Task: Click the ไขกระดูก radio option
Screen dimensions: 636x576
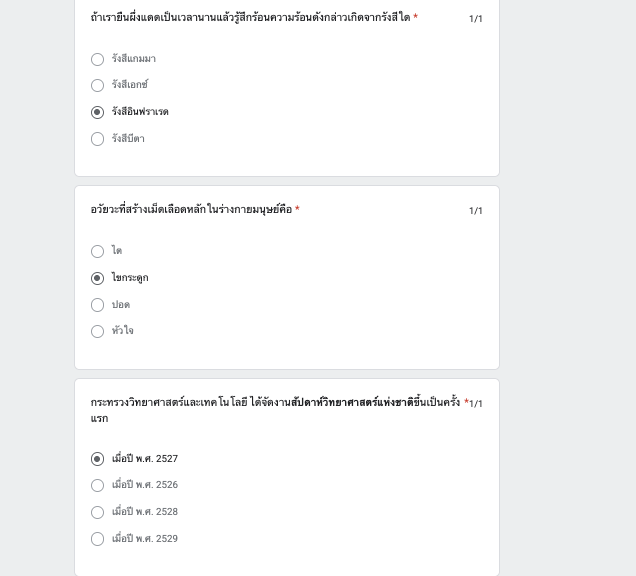Action: tap(98, 278)
